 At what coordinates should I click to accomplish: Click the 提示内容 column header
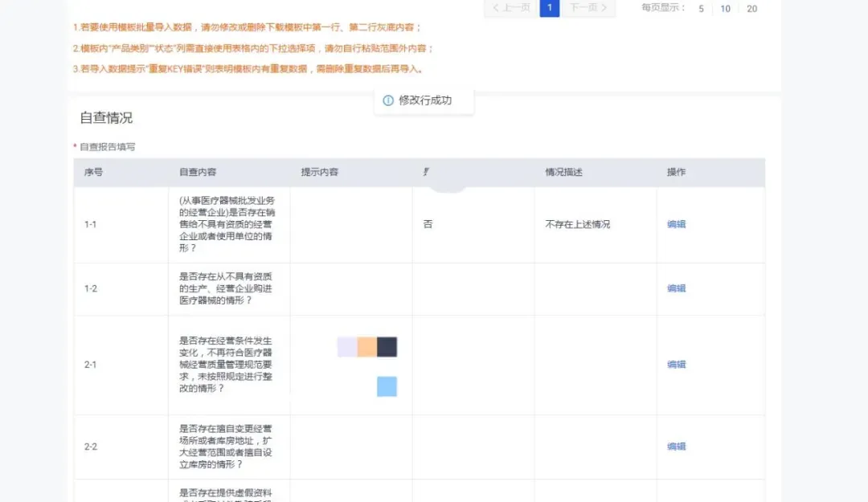click(x=319, y=172)
